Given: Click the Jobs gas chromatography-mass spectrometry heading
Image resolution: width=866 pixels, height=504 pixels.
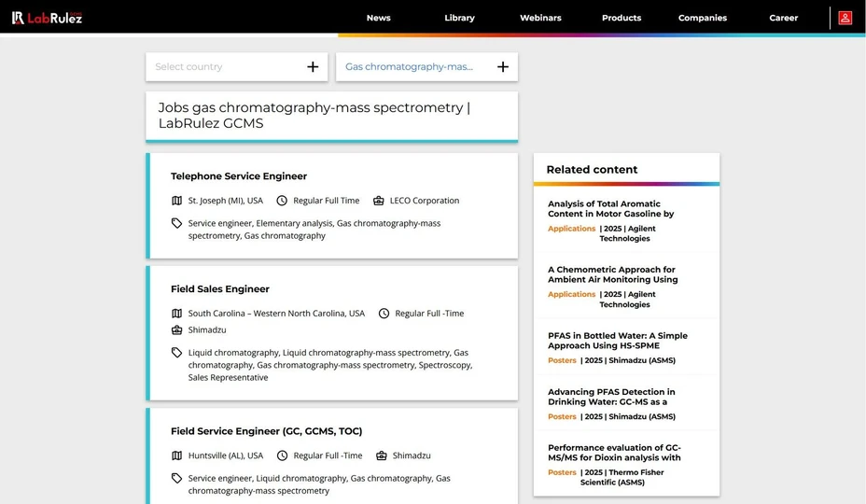Looking at the screenshot, I should pos(314,115).
